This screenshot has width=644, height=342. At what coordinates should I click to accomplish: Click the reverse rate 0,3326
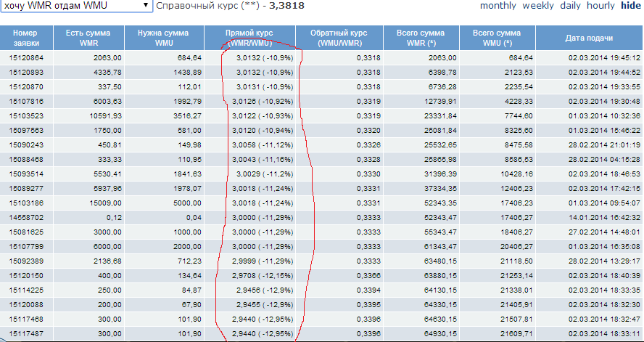369,144
